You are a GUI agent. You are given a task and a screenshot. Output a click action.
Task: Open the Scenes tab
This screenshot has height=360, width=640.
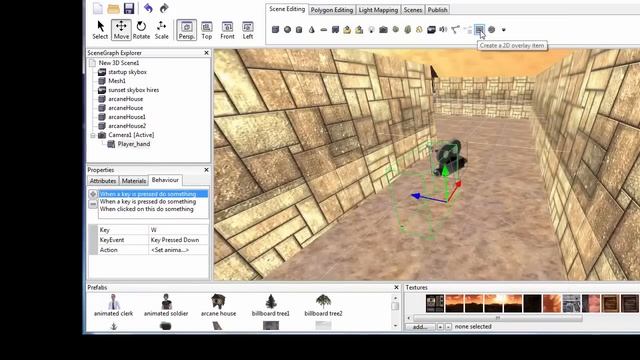(x=413, y=10)
